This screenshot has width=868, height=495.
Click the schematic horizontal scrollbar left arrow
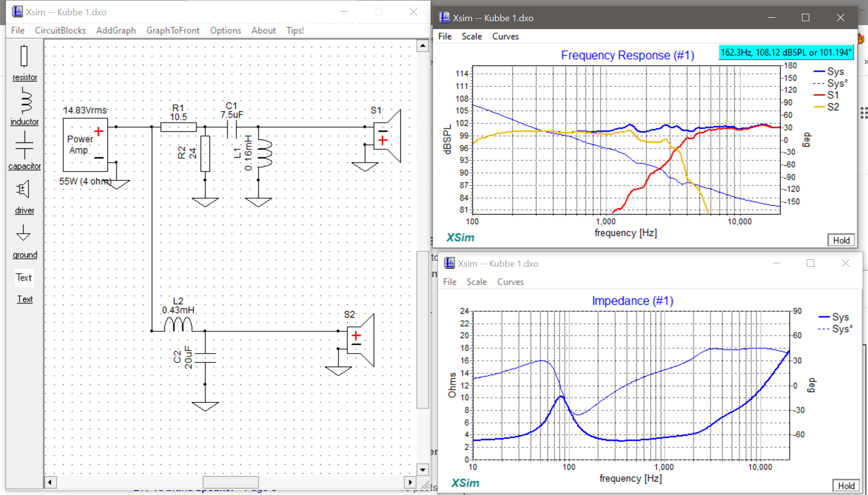point(50,482)
